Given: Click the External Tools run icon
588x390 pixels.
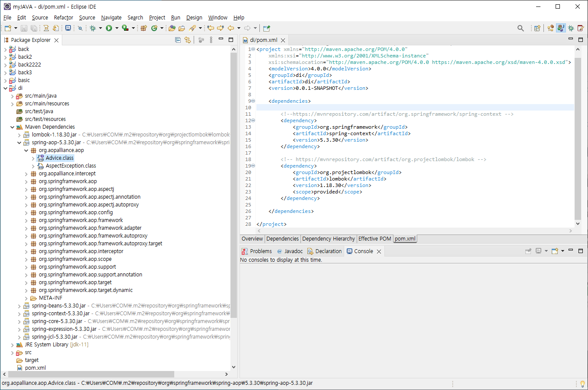Looking at the screenshot, I should coord(125,28).
